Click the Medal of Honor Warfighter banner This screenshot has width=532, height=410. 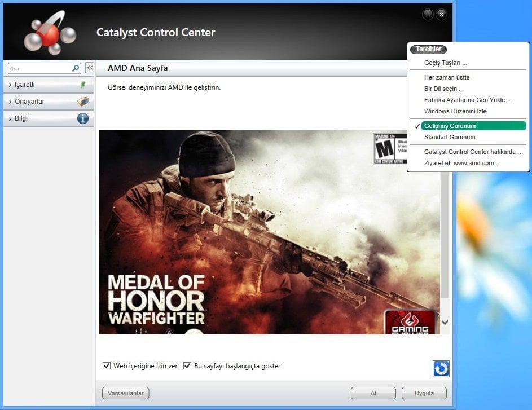coord(270,232)
